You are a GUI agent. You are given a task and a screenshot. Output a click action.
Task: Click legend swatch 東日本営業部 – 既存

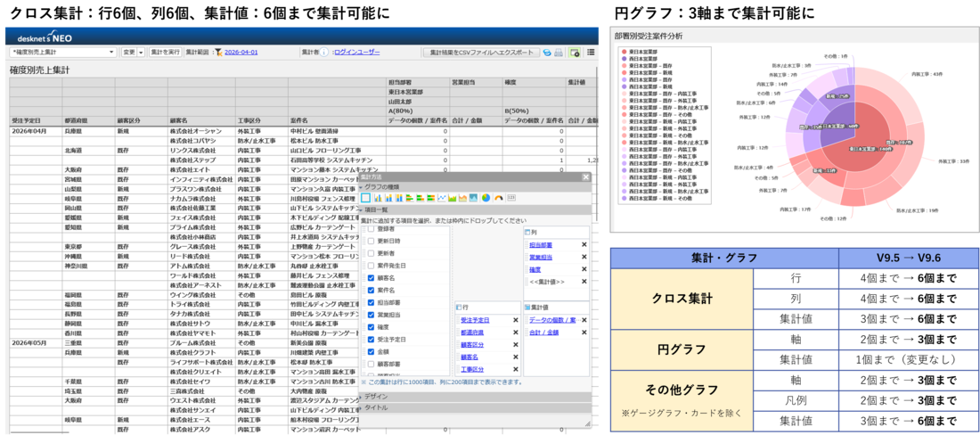623,66
